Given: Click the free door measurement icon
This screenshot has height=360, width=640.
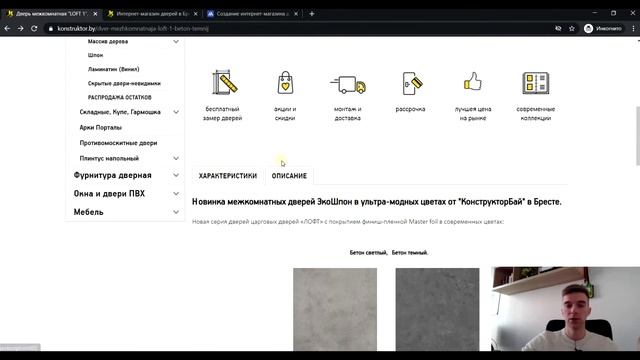Looking at the screenshot, I should point(224,82).
